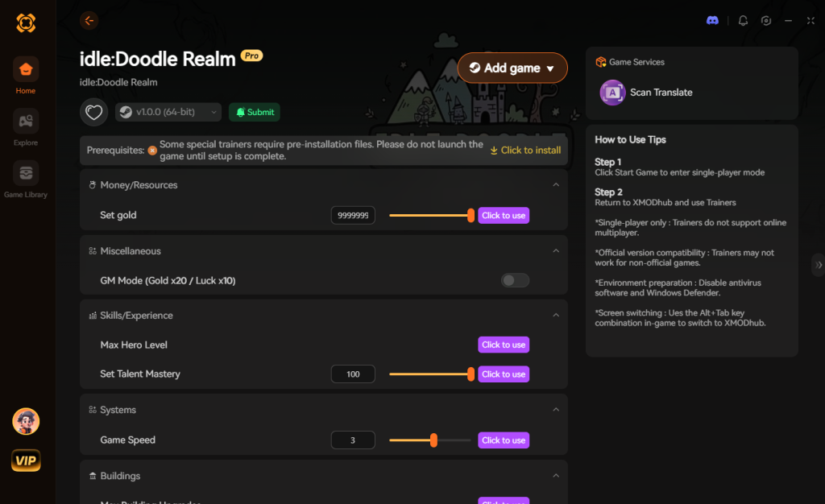The width and height of the screenshot is (825, 504).
Task: Click the Game Services box icon
Action: pyautogui.click(x=600, y=62)
